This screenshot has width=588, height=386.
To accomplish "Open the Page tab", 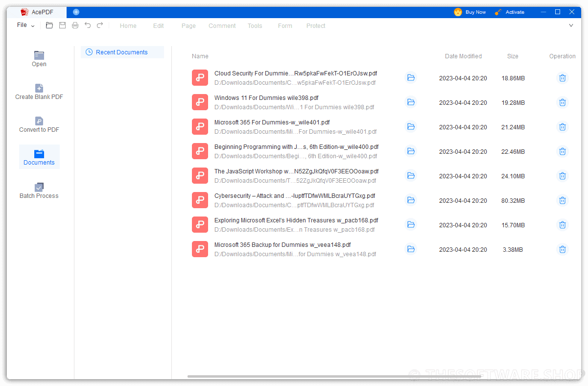I will [188, 26].
